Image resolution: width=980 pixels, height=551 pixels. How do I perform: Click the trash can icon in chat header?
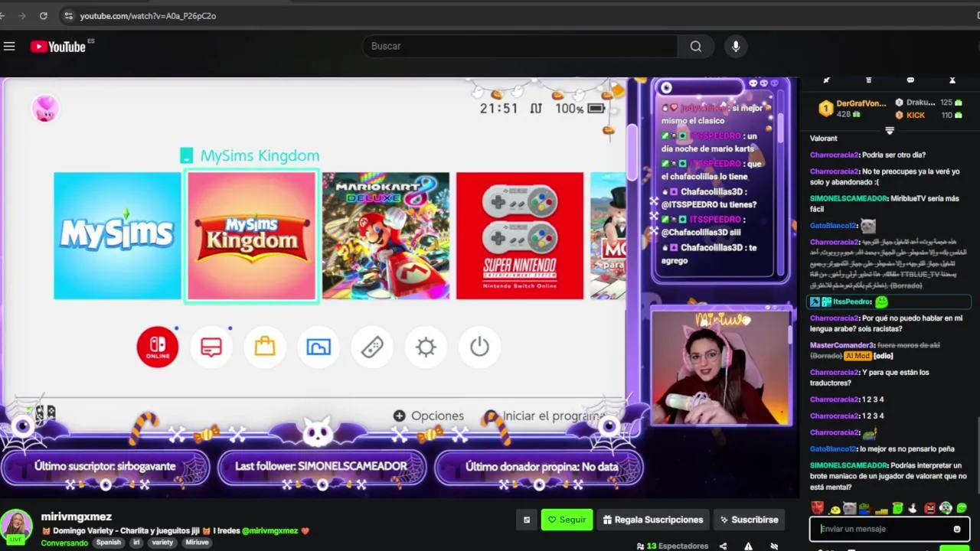(x=868, y=80)
